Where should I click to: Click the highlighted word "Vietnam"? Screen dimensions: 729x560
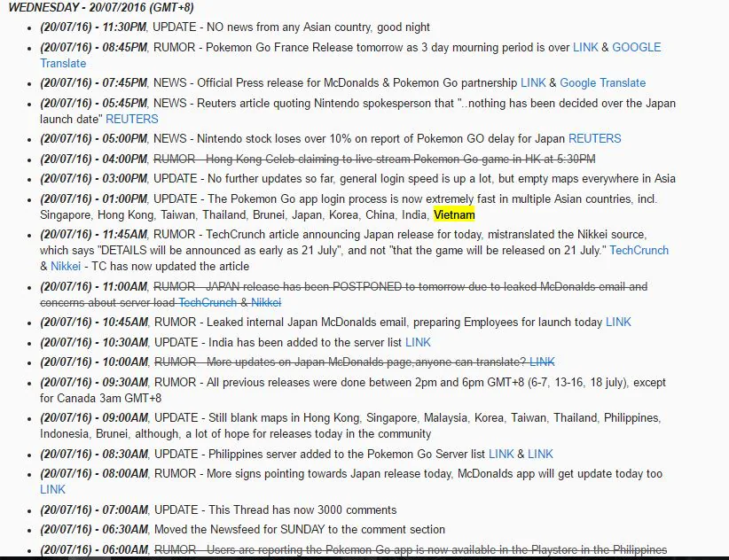point(454,215)
